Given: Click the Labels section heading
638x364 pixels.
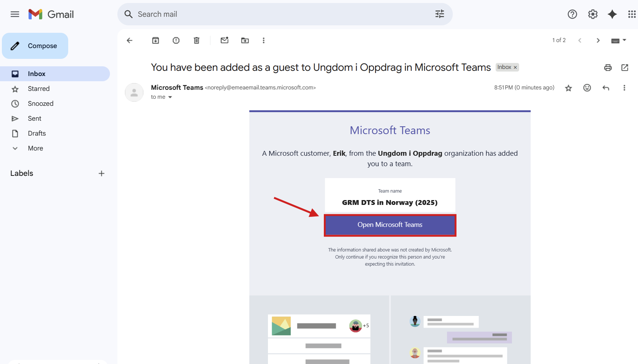Looking at the screenshot, I should click(22, 173).
